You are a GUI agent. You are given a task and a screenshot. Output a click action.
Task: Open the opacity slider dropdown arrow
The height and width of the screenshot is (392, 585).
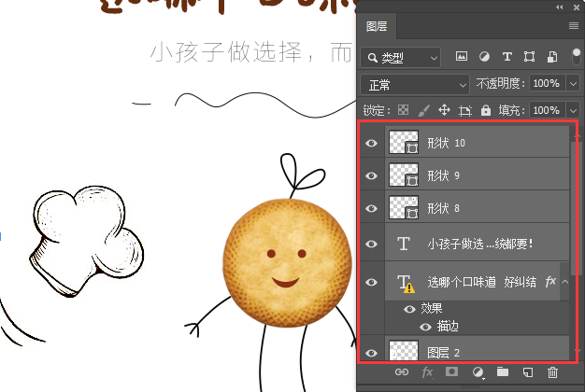pos(574,83)
